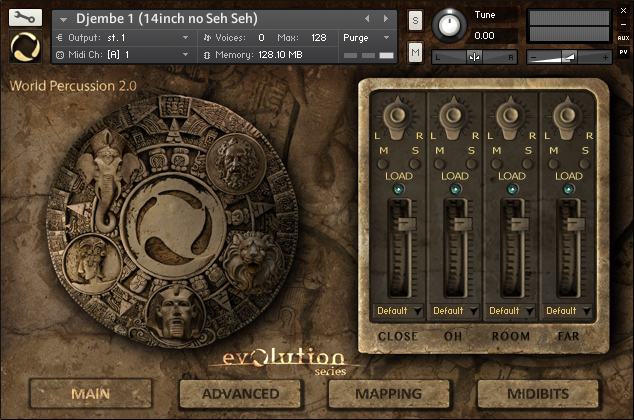Switch to the MIDIBITS tab

[x=538, y=394]
